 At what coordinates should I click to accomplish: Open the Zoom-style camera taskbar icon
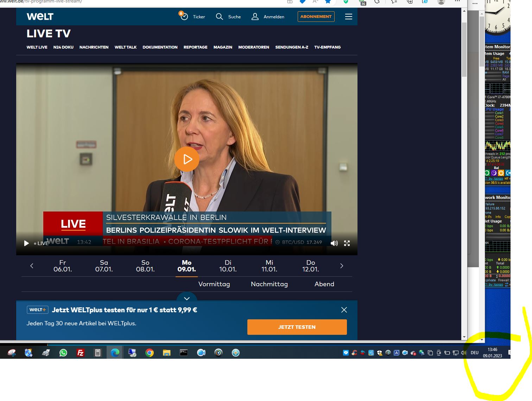pos(201,352)
